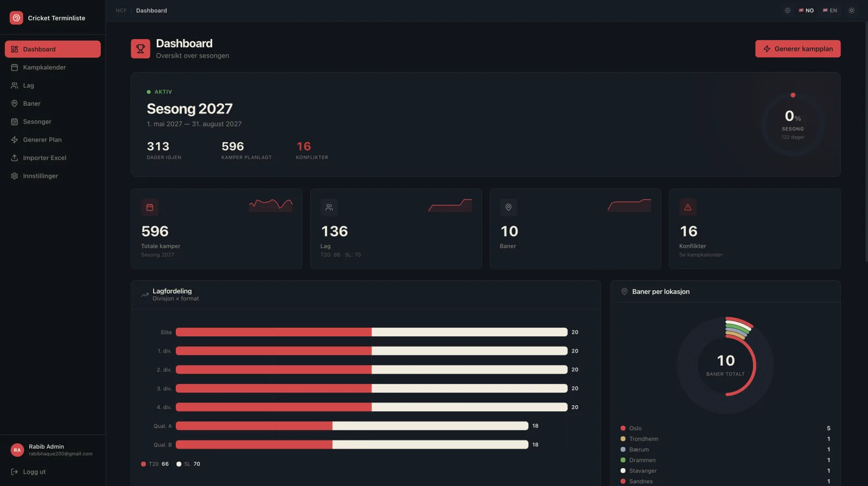Click the Oslo legend color dot
Screen dimensions: 868x486
pos(623,428)
